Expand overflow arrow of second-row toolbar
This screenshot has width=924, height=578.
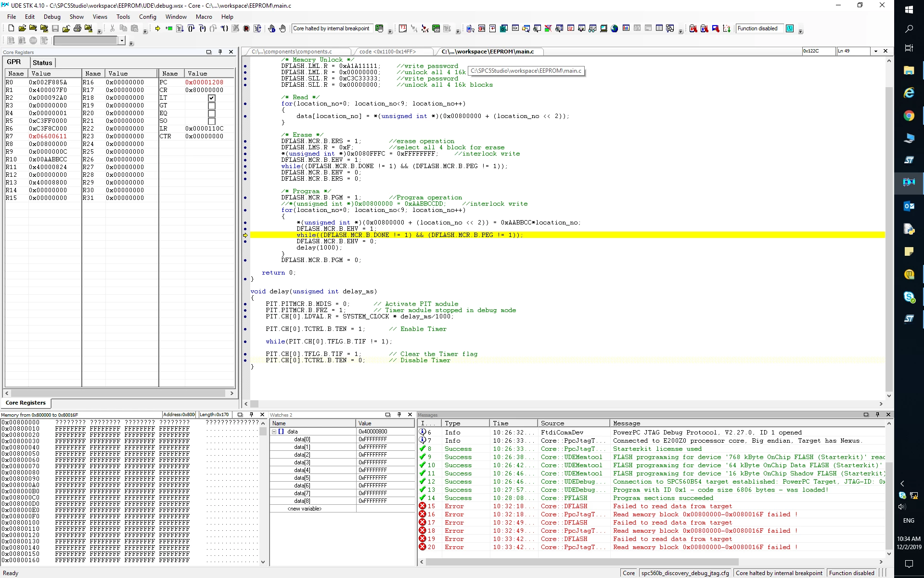click(131, 43)
